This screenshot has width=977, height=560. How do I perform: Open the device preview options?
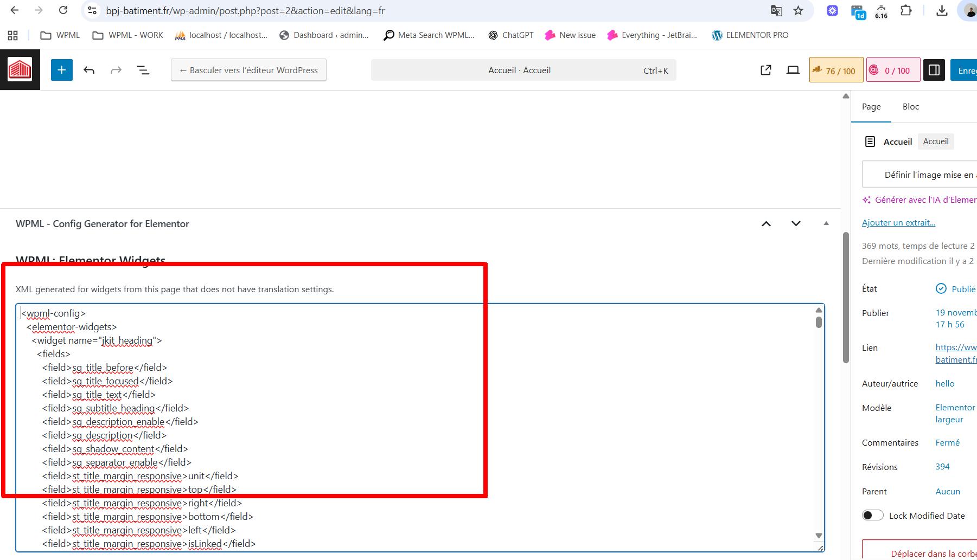pyautogui.click(x=793, y=70)
